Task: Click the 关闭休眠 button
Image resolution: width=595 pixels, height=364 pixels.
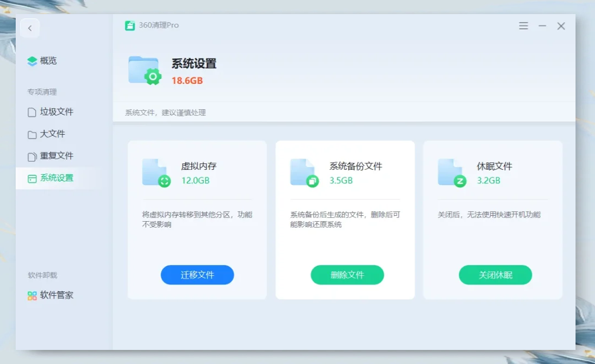Action: [x=495, y=275]
